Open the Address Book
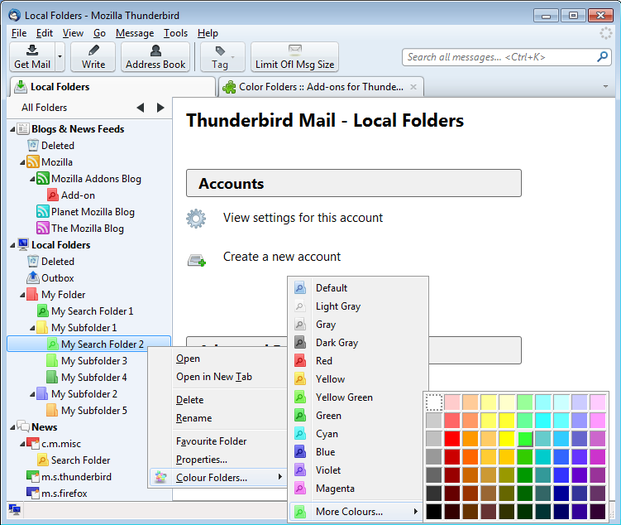The height and width of the screenshot is (525, 621). (155, 57)
